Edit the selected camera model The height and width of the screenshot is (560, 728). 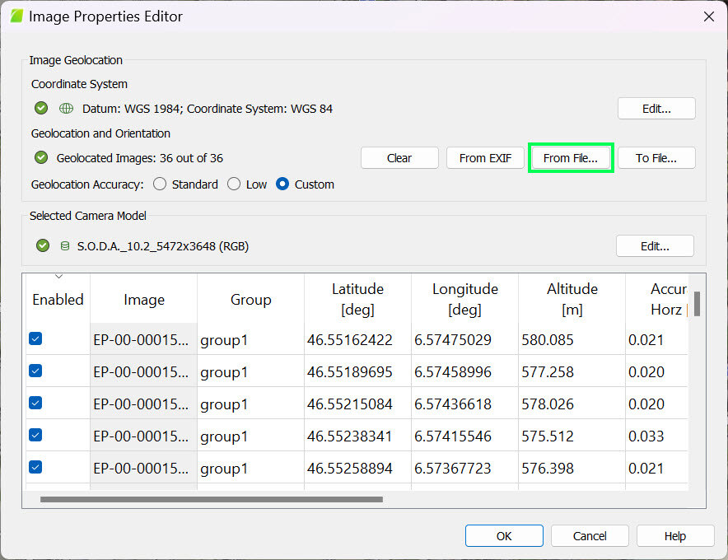click(656, 245)
